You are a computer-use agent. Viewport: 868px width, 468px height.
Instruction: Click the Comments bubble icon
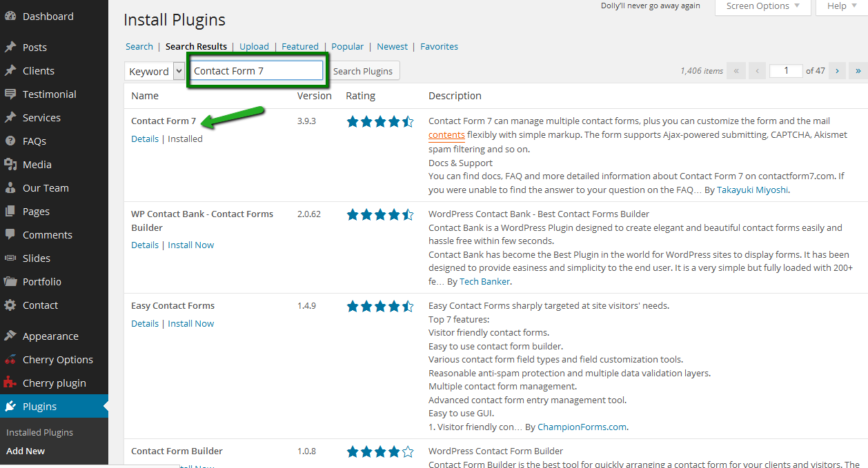(10, 235)
